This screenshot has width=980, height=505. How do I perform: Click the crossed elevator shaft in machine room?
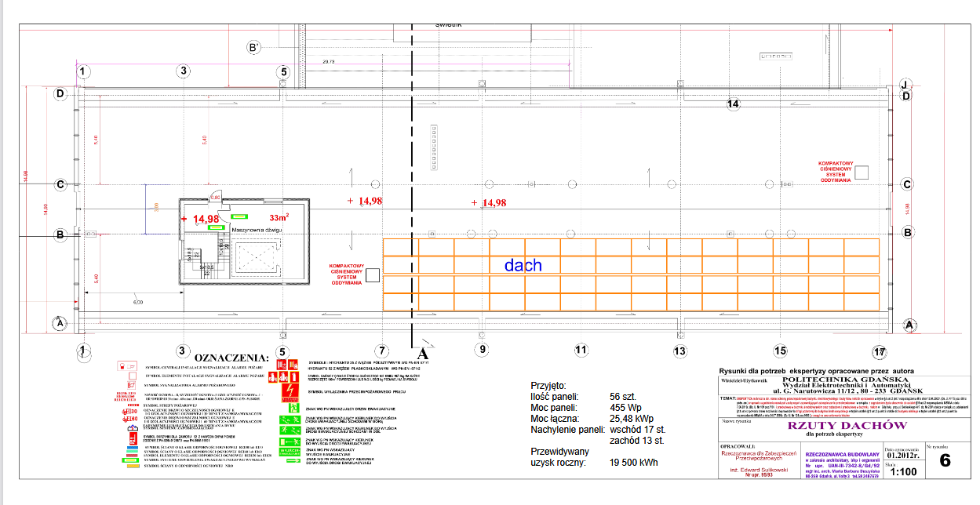click(x=257, y=259)
